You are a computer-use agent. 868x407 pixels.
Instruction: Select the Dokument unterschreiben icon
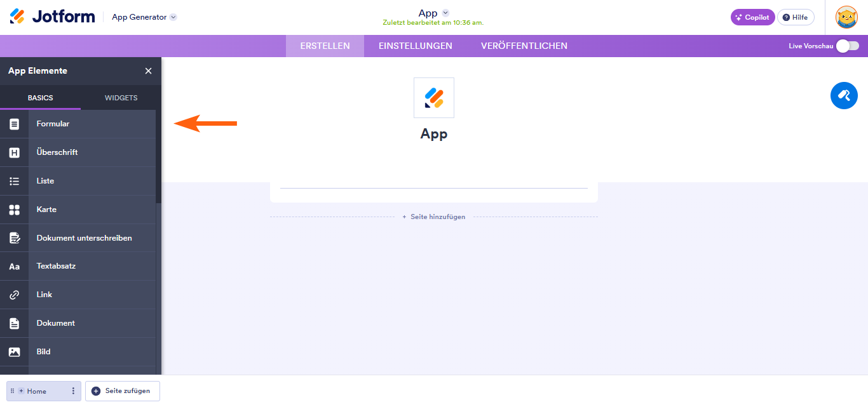(x=15, y=237)
